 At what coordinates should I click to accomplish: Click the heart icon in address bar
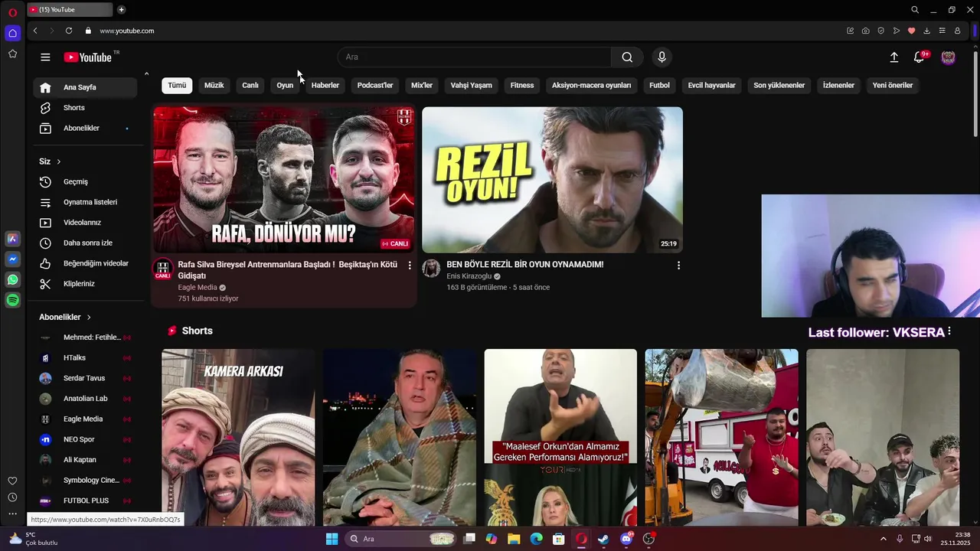point(911,31)
